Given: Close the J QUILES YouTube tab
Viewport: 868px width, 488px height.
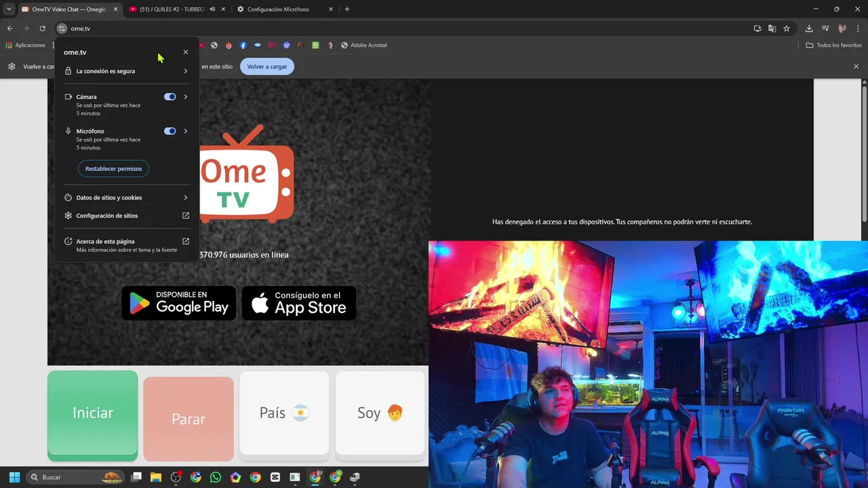Looking at the screenshot, I should pos(223,9).
